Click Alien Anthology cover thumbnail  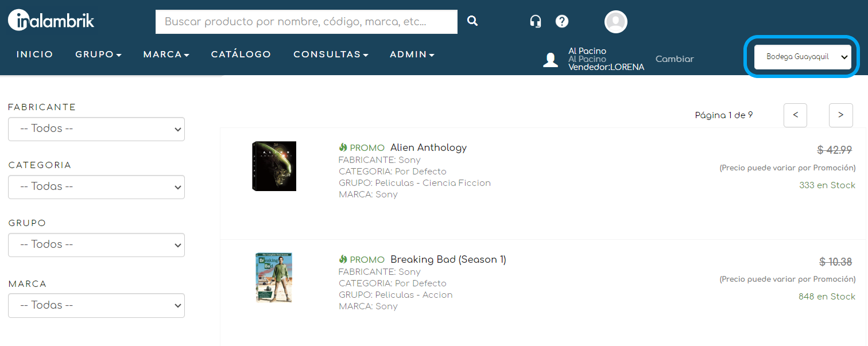tap(274, 166)
